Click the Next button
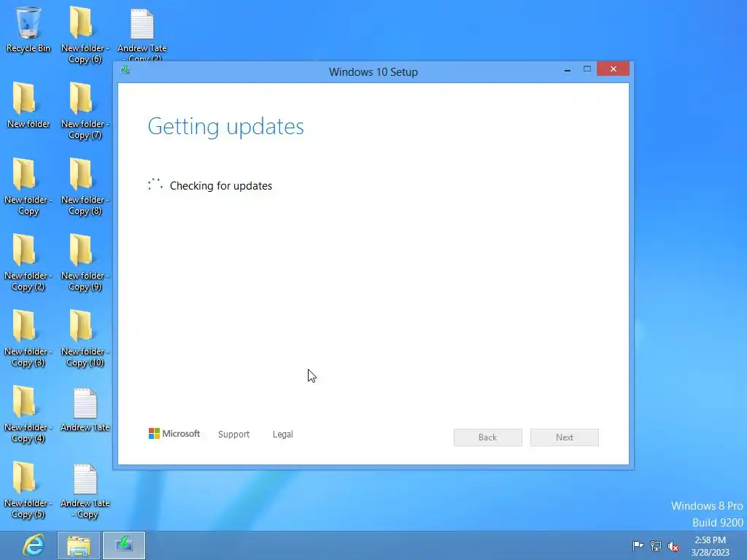Image resolution: width=747 pixels, height=560 pixels. point(565,437)
